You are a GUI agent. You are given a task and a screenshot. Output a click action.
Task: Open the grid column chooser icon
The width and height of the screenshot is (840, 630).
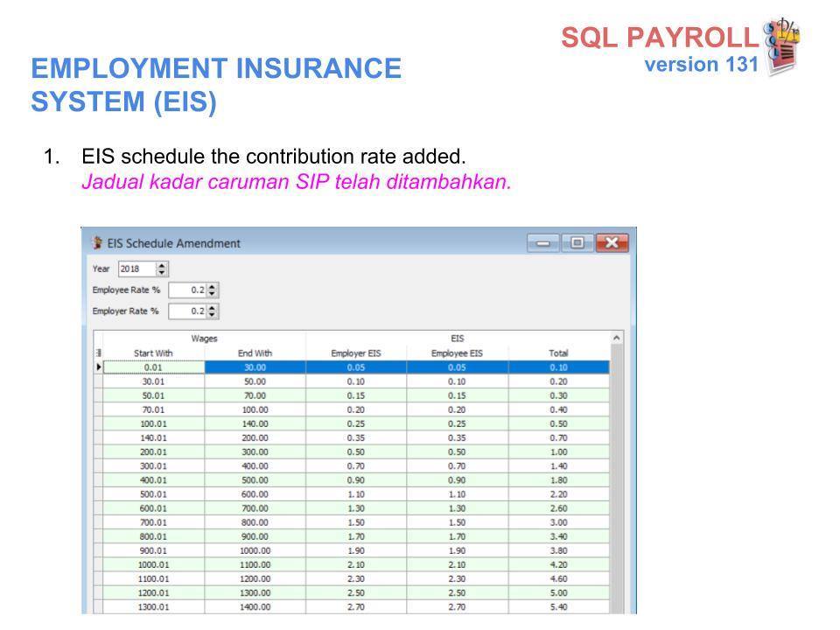pyautogui.click(x=99, y=353)
